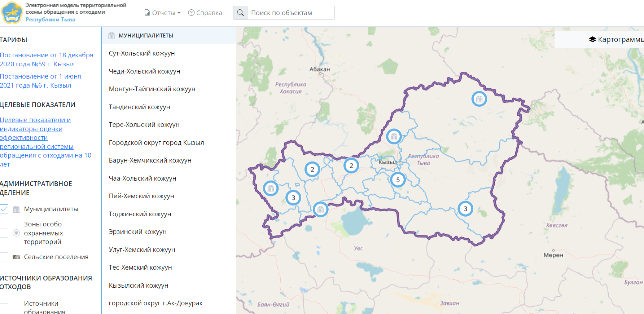Enable Зоны особо охраняемых территорий checkbox
The image size is (644, 314).
coord(4,233)
